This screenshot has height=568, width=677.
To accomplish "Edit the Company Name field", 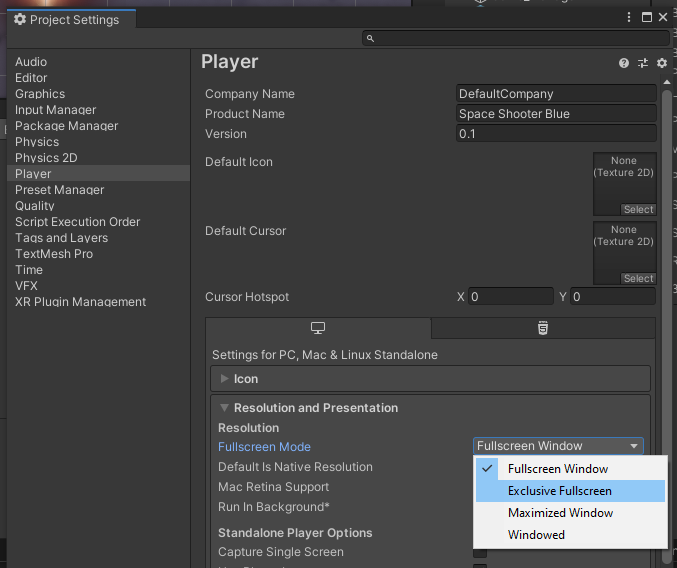I will [x=556, y=94].
